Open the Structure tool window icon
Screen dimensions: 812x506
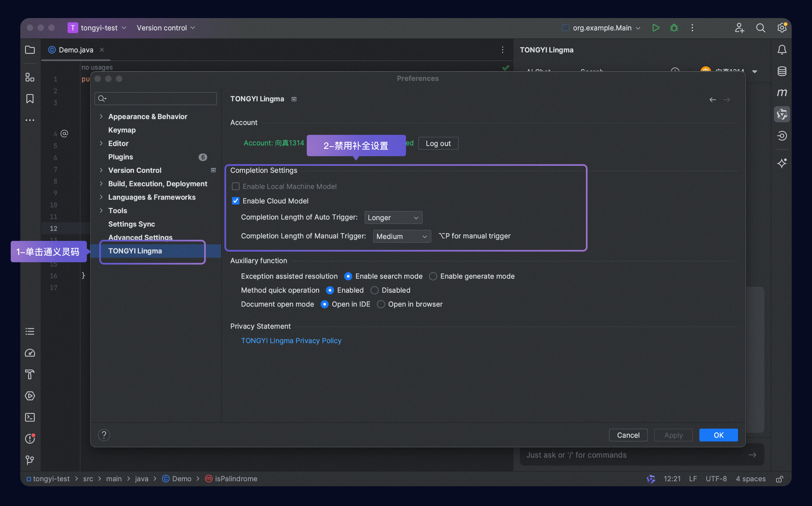click(x=30, y=77)
